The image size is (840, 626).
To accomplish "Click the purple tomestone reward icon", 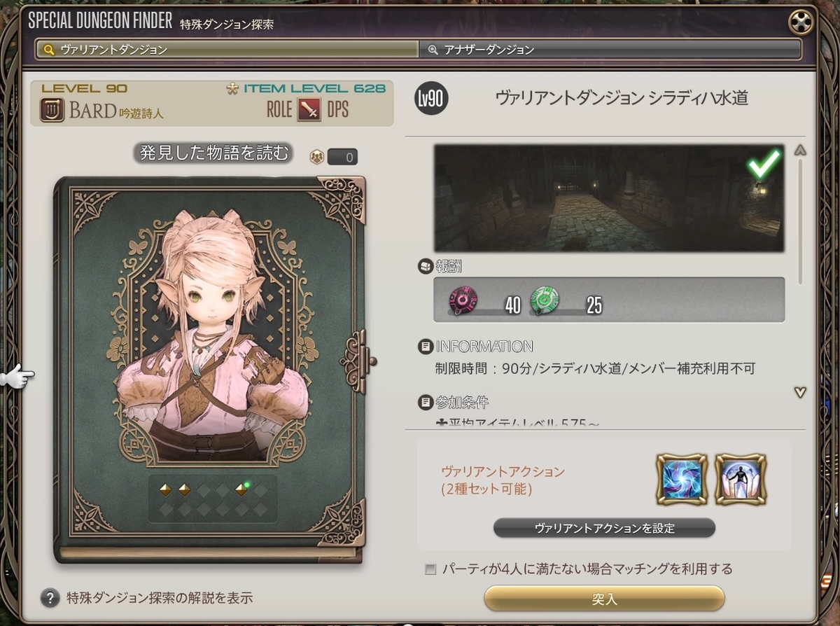I will click(463, 300).
